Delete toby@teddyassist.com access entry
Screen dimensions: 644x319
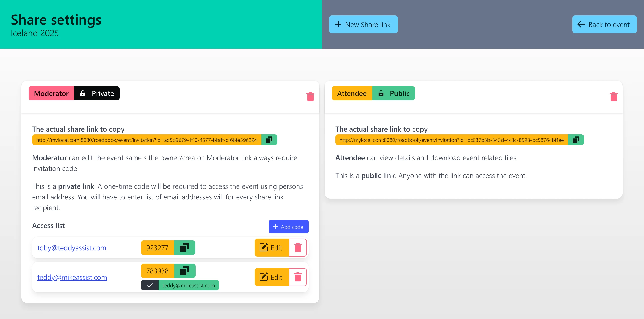click(297, 247)
